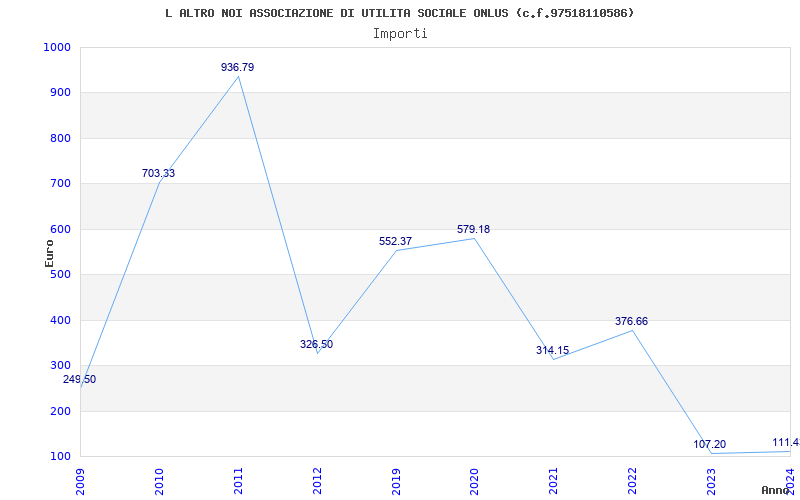Click the data label 107.20
The width and height of the screenshot is (800, 500).
pyautogui.click(x=710, y=444)
